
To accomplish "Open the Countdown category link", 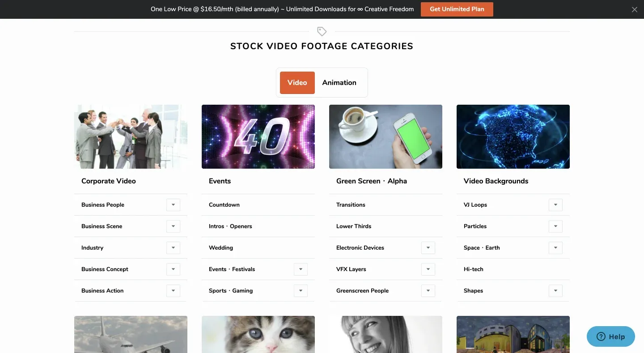I will point(224,205).
